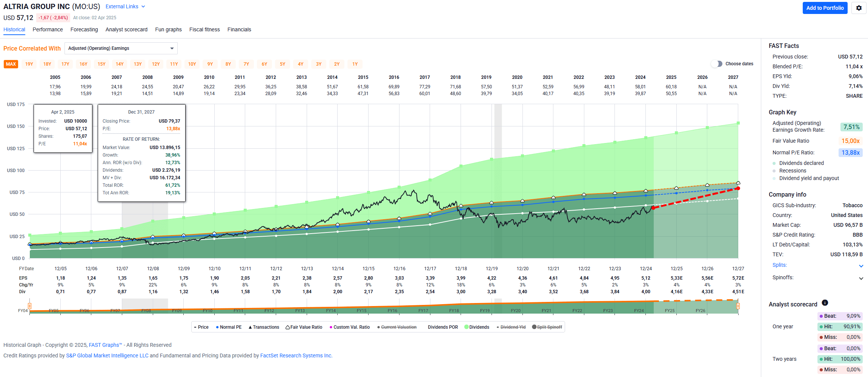
Task: Click the 15,00x Fair Value Ratio swatch
Action: click(850, 141)
